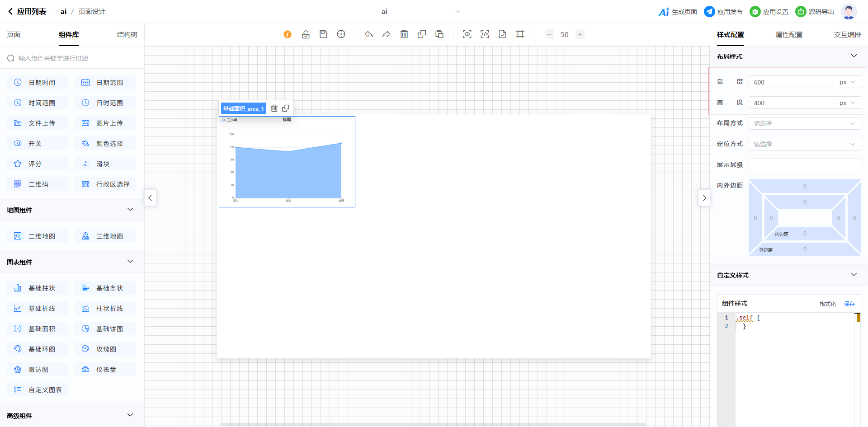Click the toolbar trash delete icon
868x427 pixels.
click(x=404, y=34)
